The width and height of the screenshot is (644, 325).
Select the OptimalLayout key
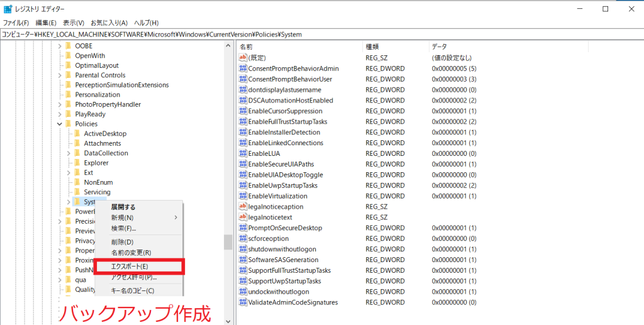(x=97, y=65)
